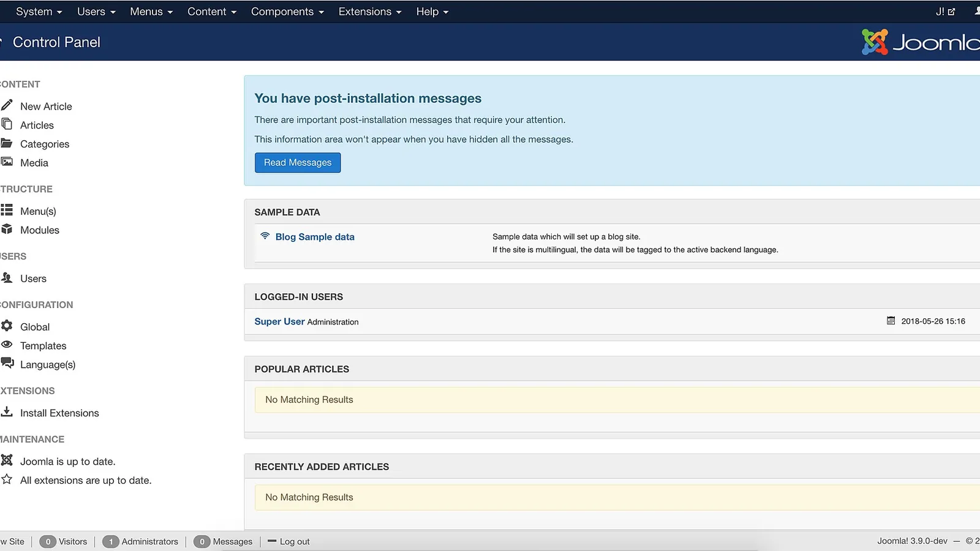The image size is (980, 551).
Task: Open the Super User profile link
Action: pyautogui.click(x=279, y=321)
